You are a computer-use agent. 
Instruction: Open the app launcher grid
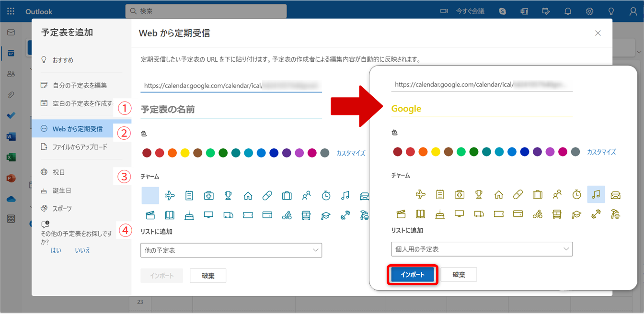[x=11, y=11]
